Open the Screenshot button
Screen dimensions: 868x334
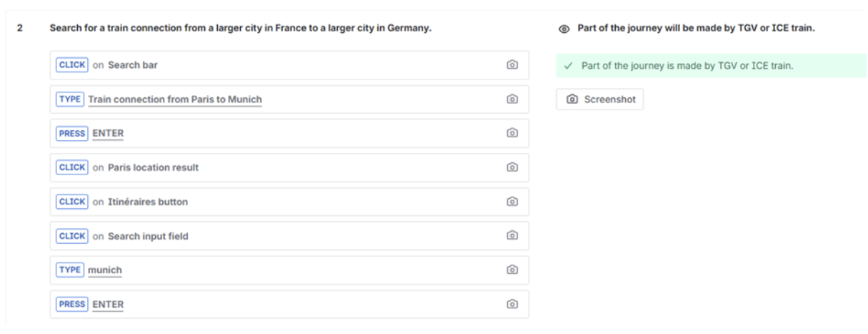coord(600,99)
